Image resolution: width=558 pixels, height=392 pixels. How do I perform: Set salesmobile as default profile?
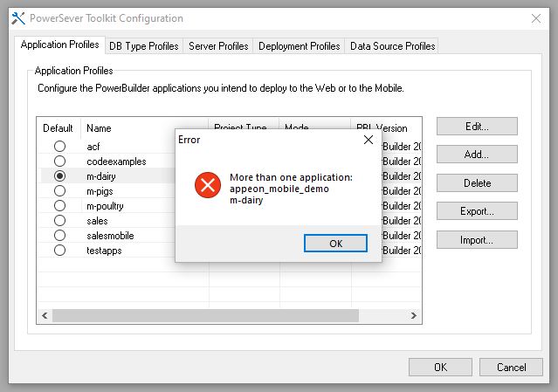(x=59, y=235)
